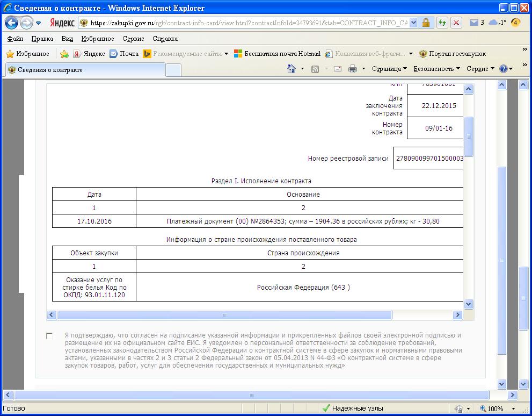Image resolution: width=532 pixels, height=416 pixels.
Task: Click the Надежные узлы security zone indicator
Action: 353,408
